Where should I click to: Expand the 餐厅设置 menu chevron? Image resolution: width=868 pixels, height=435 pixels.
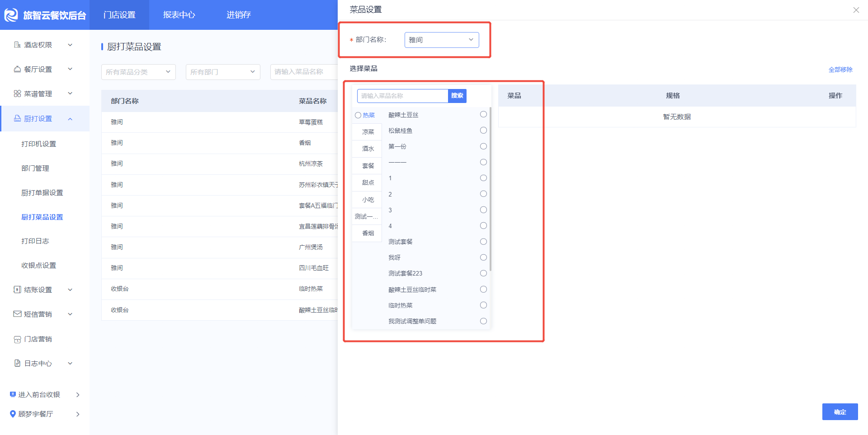click(70, 69)
